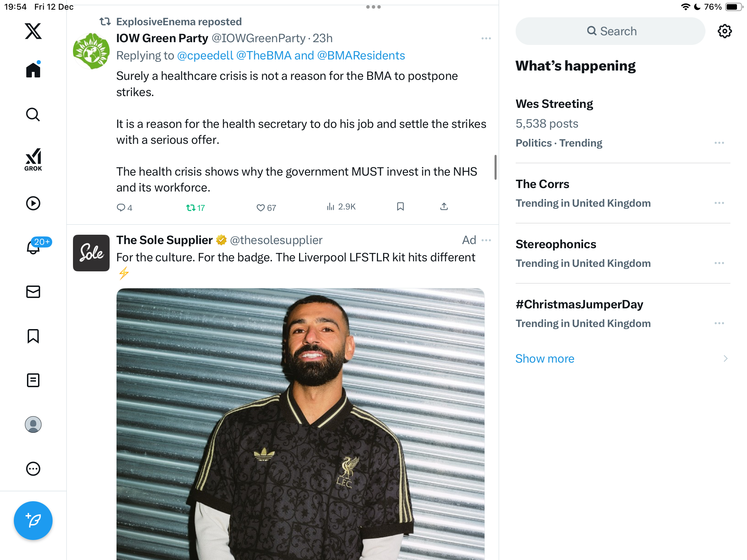The height and width of the screenshot is (560, 747).
Task: Open the Grok assistant
Action: (33, 159)
